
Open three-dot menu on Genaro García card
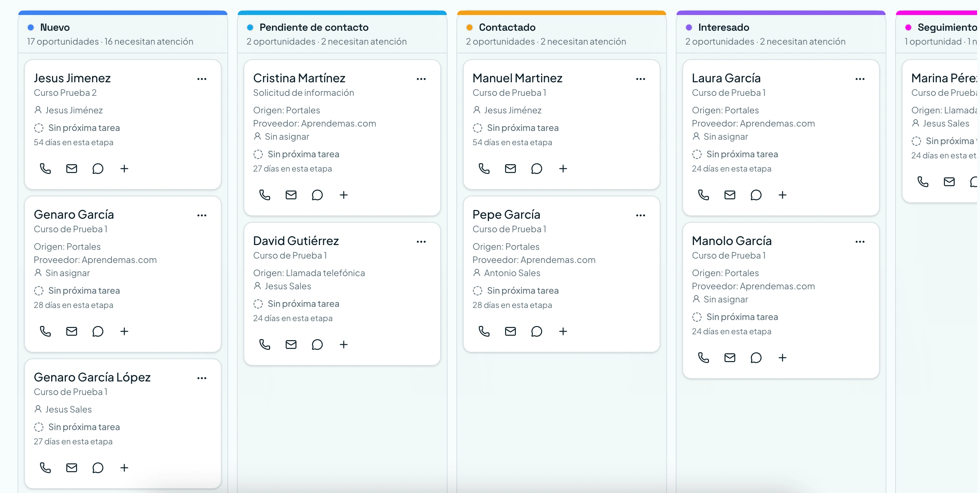point(201,215)
